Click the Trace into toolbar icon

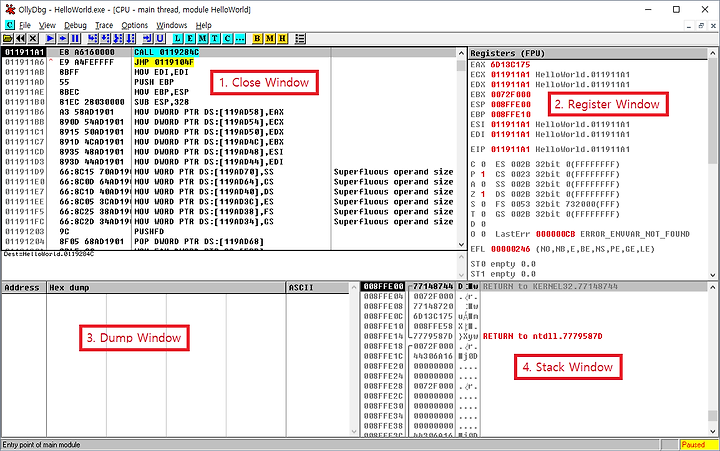(x=118, y=39)
